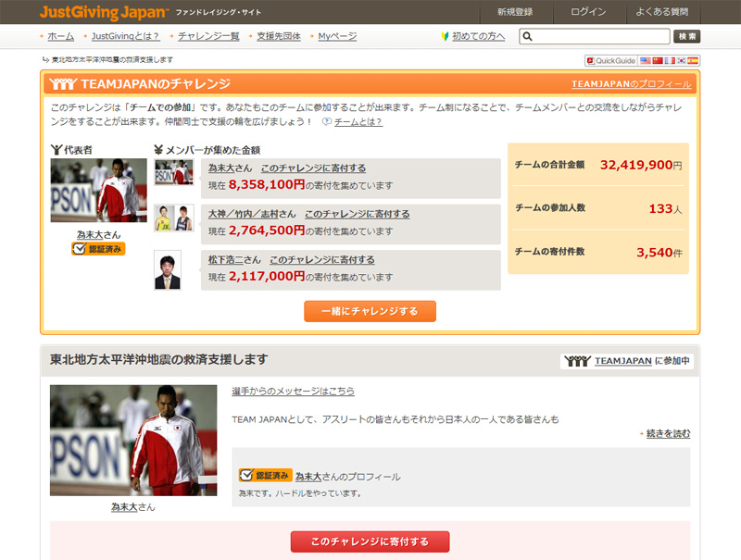Choose the French flag language icon

coord(670,60)
